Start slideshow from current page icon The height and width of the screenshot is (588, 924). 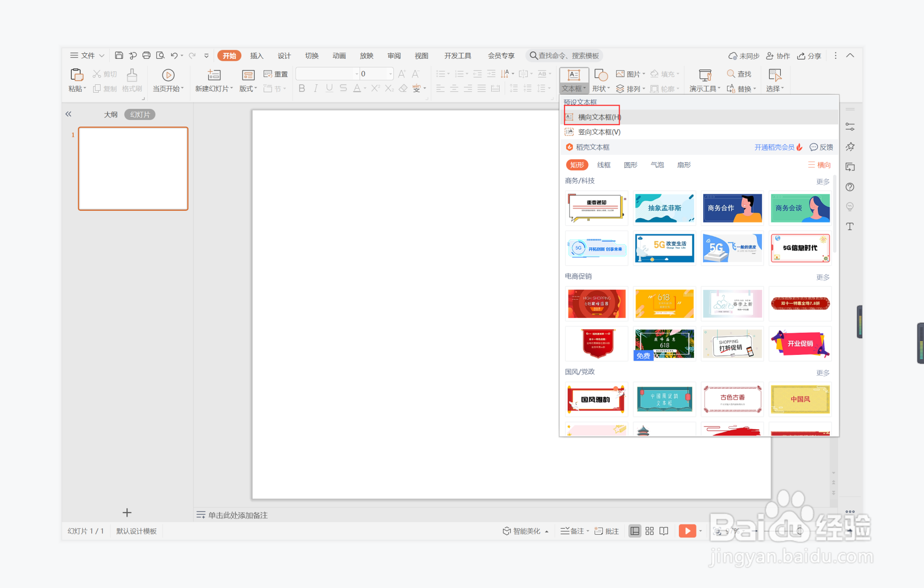pos(168,75)
